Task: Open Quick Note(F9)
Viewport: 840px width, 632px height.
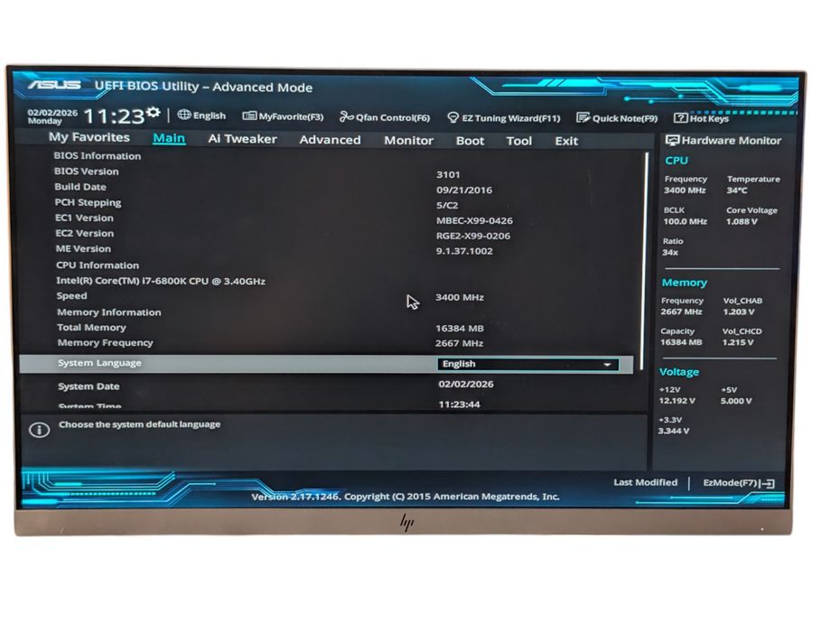Action: 617,118
